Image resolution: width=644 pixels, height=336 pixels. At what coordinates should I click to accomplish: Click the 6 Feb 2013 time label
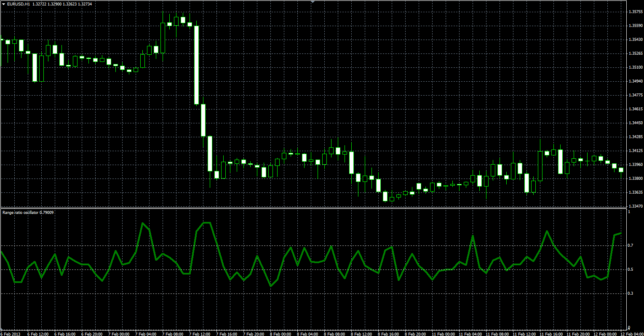click(x=11, y=334)
